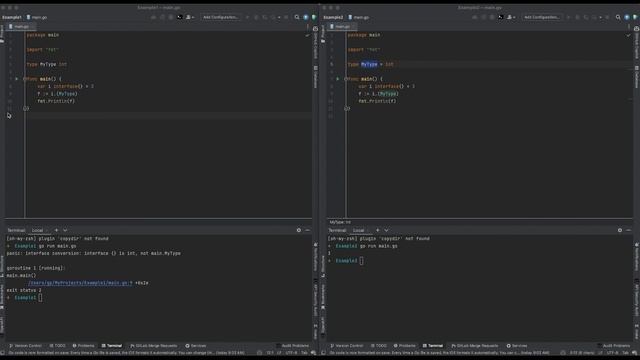Viewport: 640px width, 360px height.
Task: Click Add Configuration in Example1 window
Action: click(221, 17)
